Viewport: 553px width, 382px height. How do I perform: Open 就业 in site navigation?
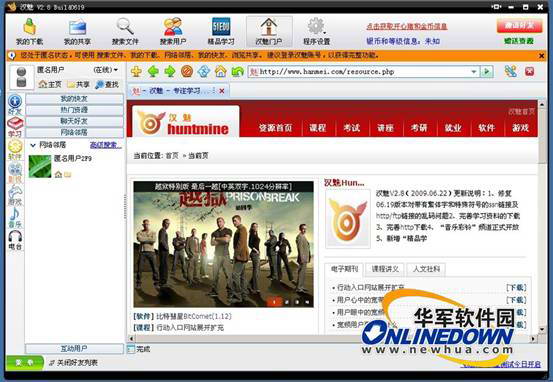point(453,128)
